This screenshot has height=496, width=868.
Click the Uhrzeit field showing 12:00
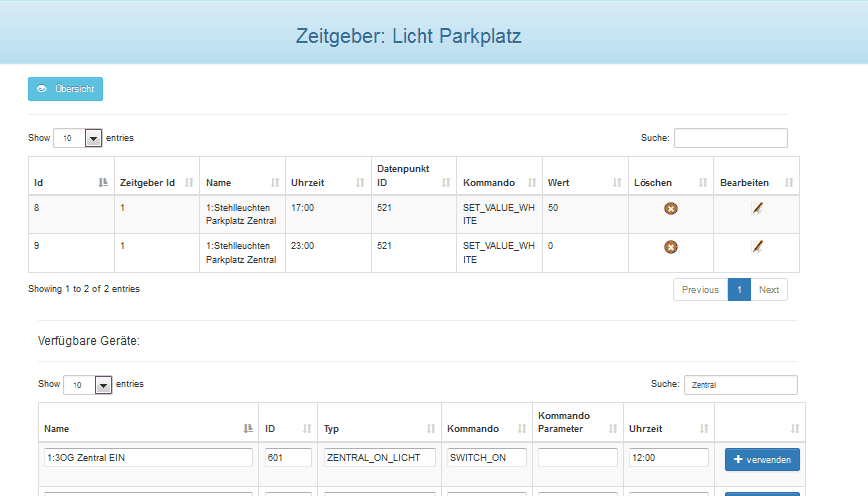click(x=669, y=458)
